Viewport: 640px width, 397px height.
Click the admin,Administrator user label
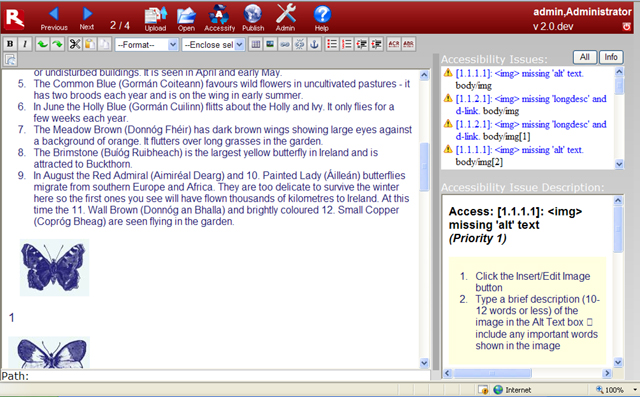click(582, 12)
